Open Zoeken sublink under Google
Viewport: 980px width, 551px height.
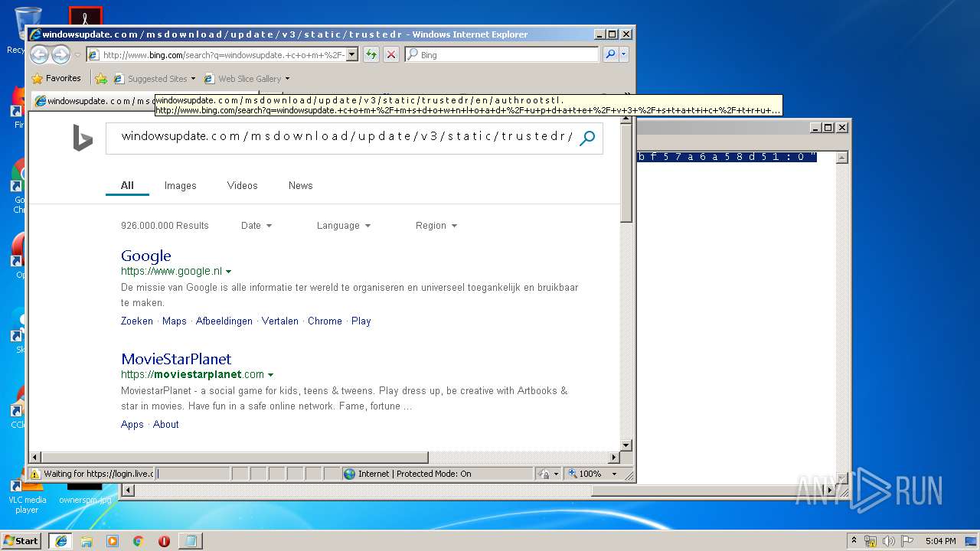click(137, 321)
